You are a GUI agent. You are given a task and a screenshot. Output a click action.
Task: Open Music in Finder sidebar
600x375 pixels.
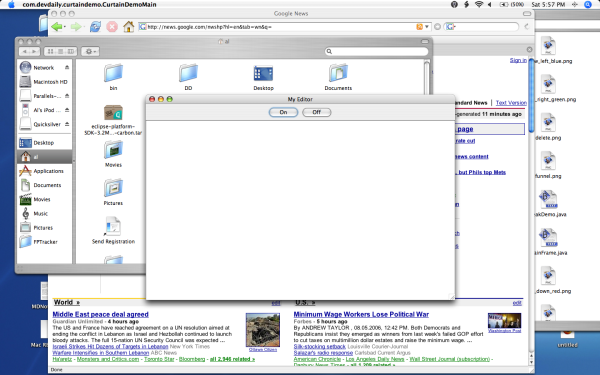pos(44,214)
